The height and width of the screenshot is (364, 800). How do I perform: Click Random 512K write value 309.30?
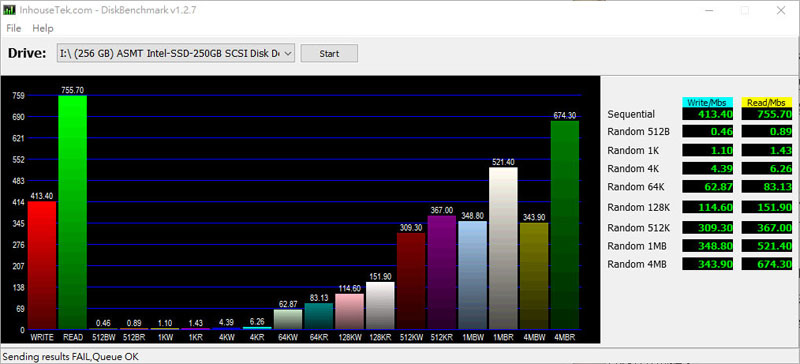[x=708, y=227]
